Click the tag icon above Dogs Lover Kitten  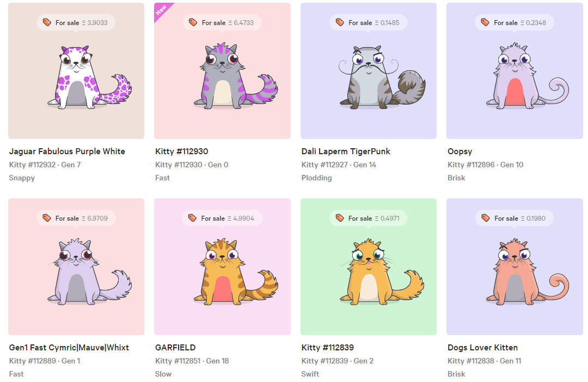point(486,218)
